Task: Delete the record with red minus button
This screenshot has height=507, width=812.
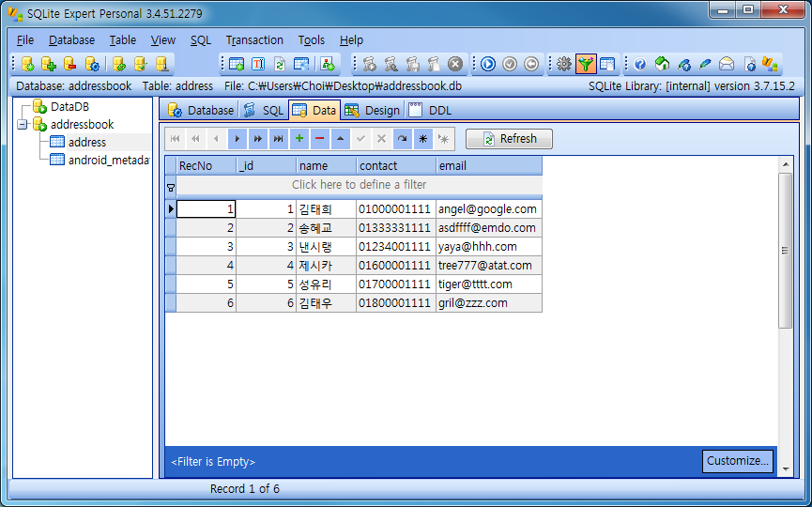Action: 319,139
